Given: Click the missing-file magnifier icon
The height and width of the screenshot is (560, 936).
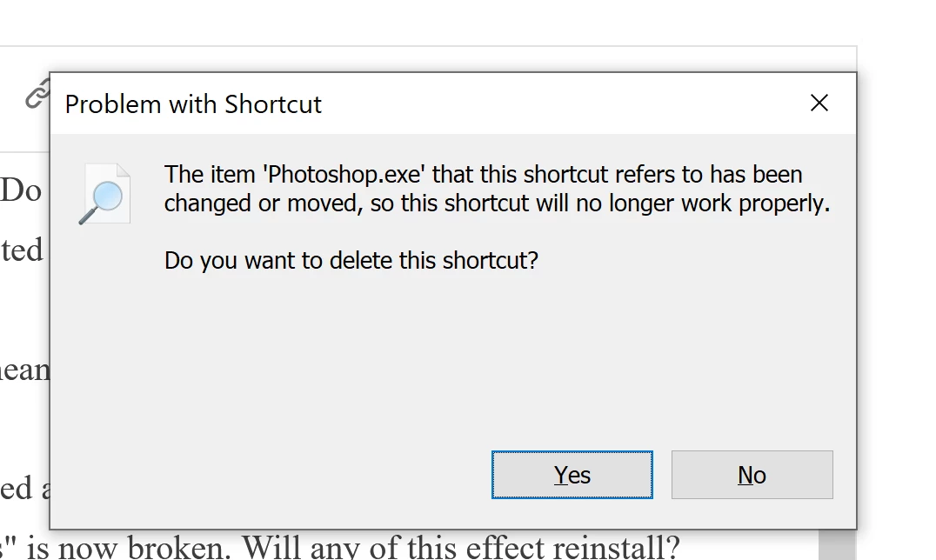Looking at the screenshot, I should (x=104, y=194).
